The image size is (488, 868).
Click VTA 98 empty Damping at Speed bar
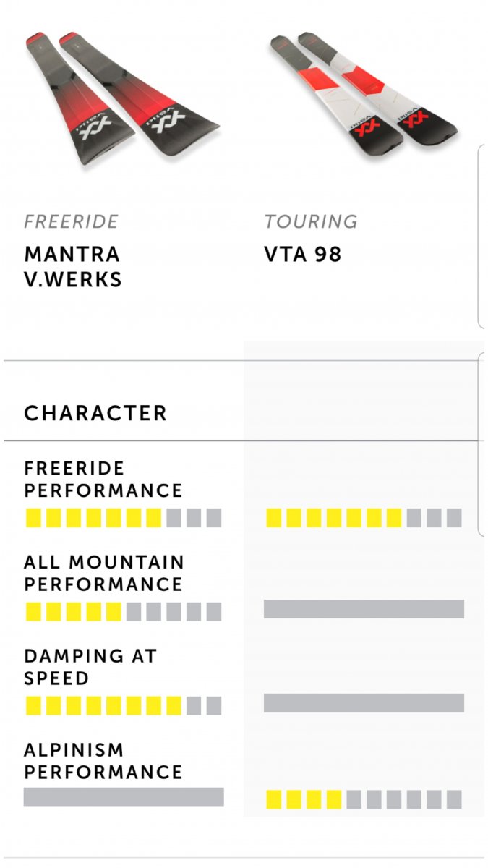pyautogui.click(x=364, y=703)
